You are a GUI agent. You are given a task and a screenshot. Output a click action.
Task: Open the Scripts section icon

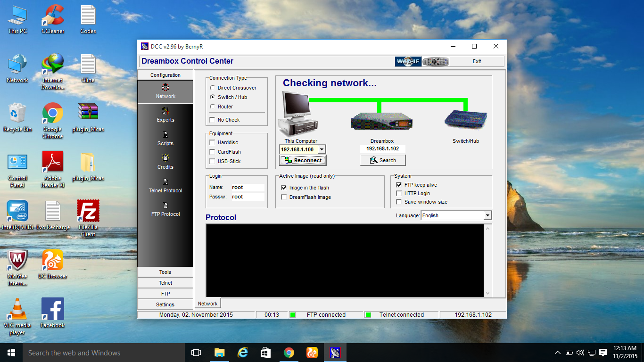click(165, 134)
